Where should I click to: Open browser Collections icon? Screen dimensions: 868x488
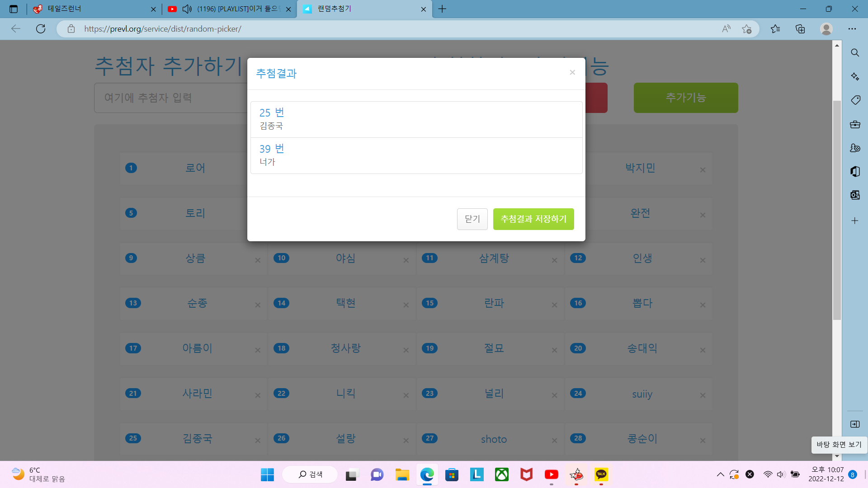tap(800, 29)
